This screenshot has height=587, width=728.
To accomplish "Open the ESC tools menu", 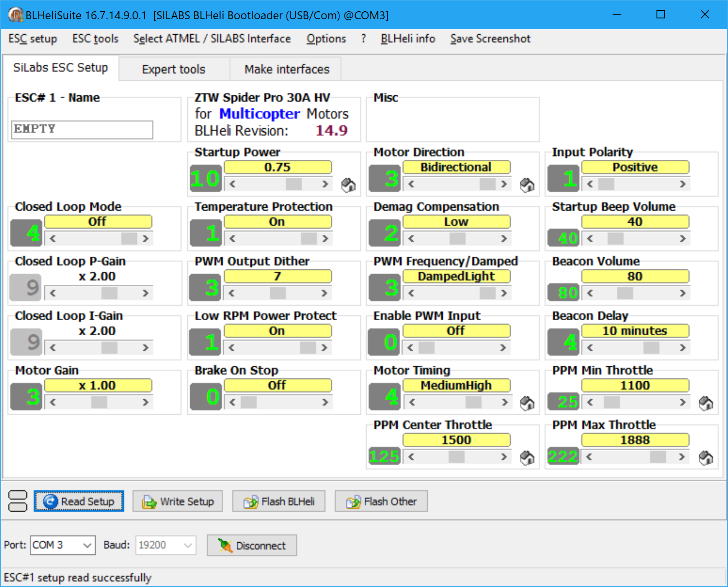I will click(95, 39).
